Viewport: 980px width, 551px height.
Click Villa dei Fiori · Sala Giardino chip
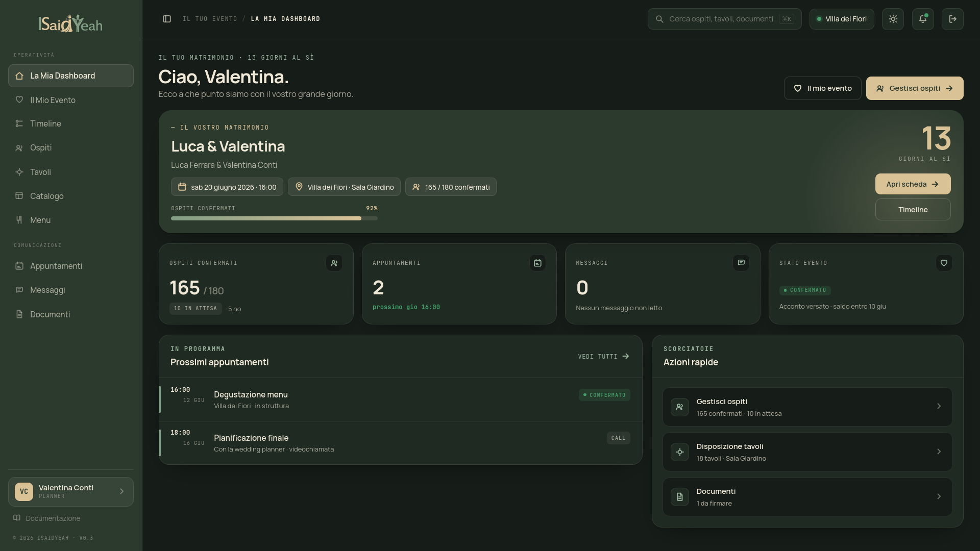[x=344, y=187]
